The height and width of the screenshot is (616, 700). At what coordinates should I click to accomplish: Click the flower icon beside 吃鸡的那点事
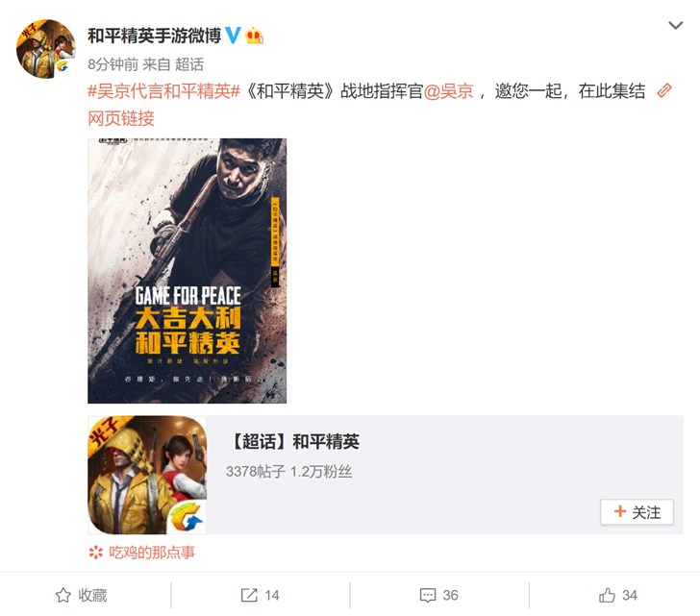pyautogui.click(x=95, y=553)
